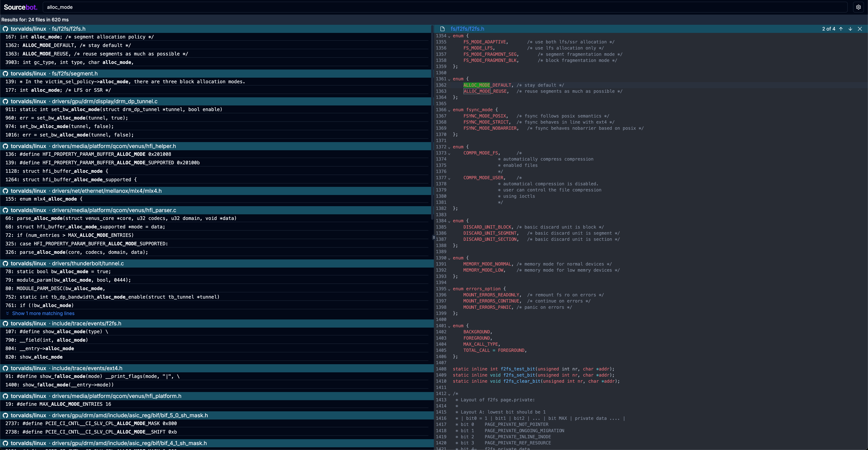The image size is (868, 450).
Task: Click GitHub icon beside thunderbolt/tunnel.c result
Action: (x=5, y=264)
